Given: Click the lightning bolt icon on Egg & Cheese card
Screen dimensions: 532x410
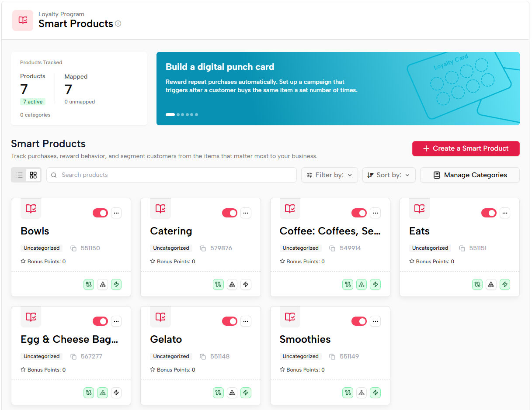Looking at the screenshot, I should point(116,393).
